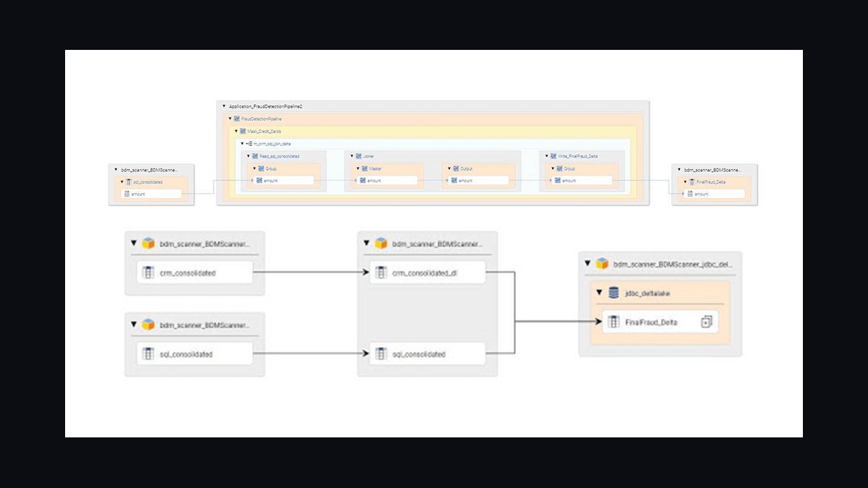Select the Application_FraudDetectionPipeline2 title text
Screen dimensions: 868x488
[265, 106]
